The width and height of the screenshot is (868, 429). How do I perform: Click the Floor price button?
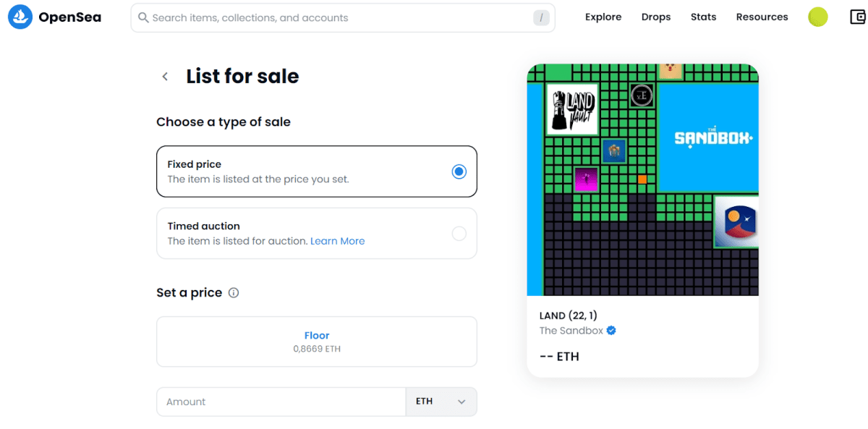(x=317, y=341)
